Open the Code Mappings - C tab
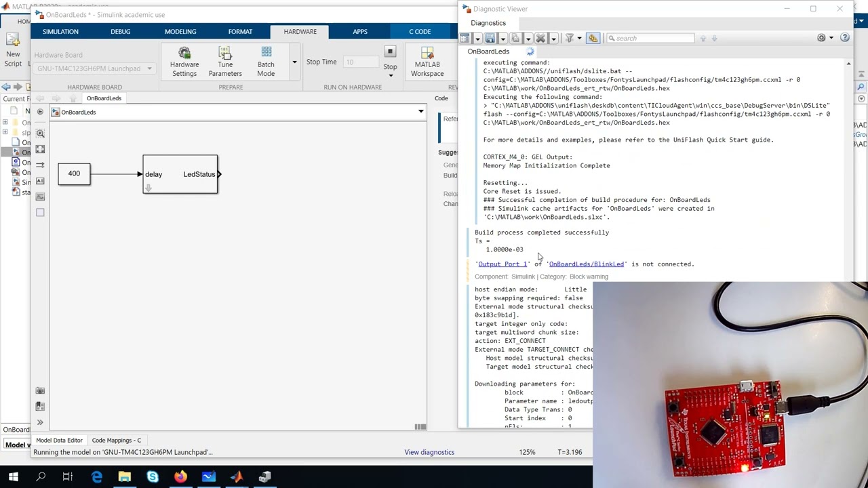This screenshot has width=868, height=488. point(117,441)
